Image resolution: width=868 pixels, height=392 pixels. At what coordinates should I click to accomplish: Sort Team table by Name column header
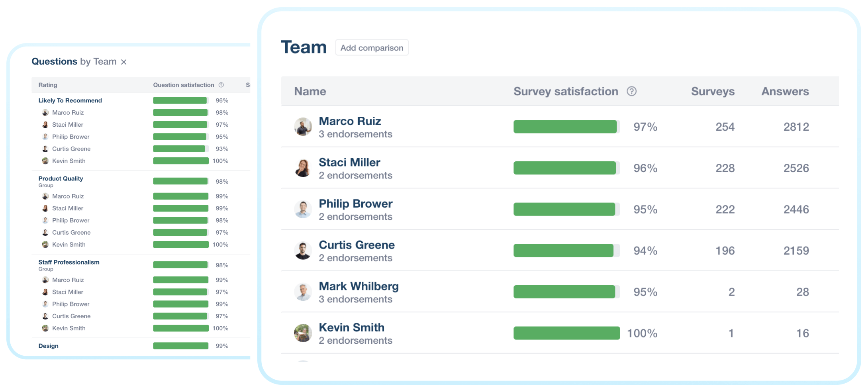pos(310,91)
